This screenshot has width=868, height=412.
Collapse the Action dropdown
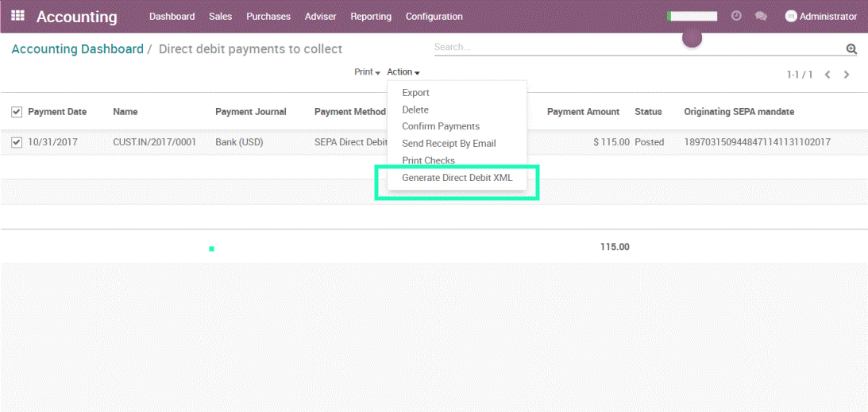pyautogui.click(x=403, y=72)
